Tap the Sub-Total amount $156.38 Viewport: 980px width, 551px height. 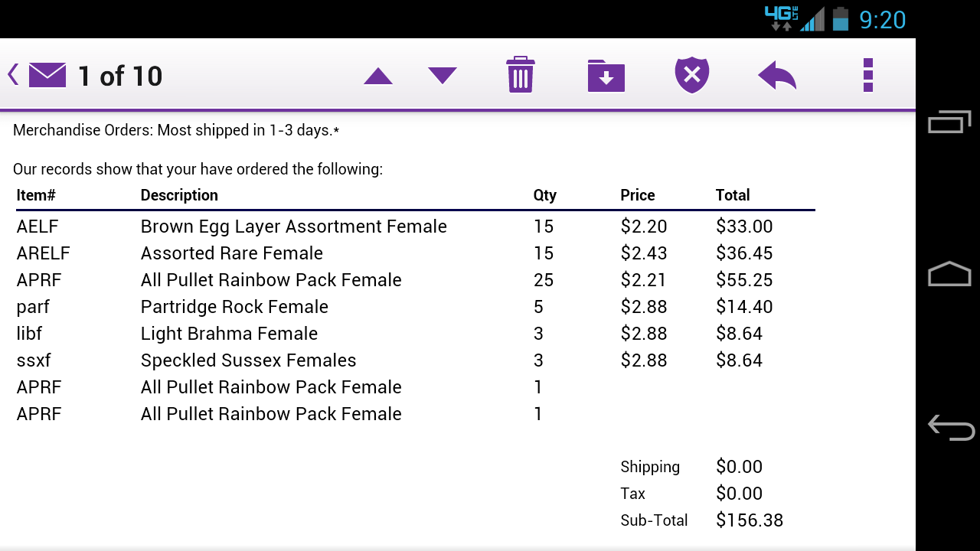[x=750, y=520]
